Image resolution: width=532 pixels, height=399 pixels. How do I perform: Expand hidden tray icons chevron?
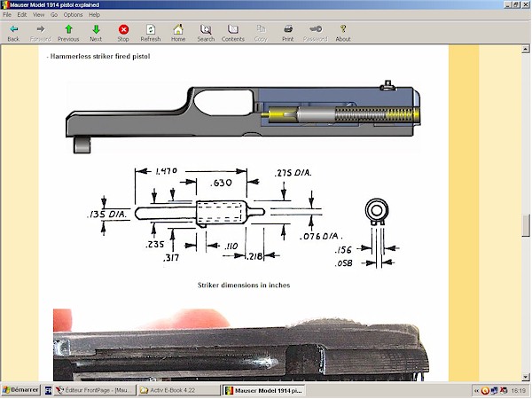pos(476,391)
